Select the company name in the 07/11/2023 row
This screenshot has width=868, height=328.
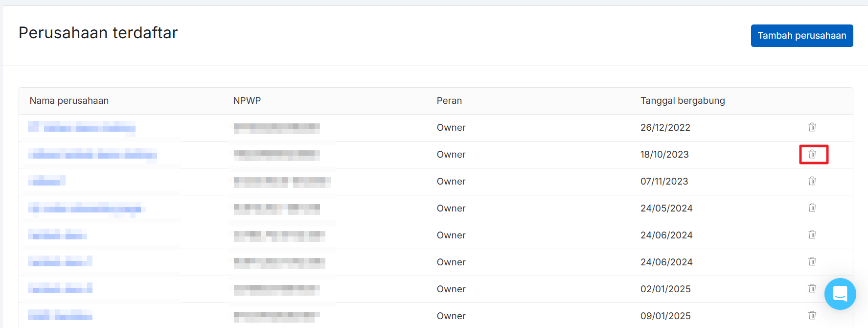coord(46,182)
